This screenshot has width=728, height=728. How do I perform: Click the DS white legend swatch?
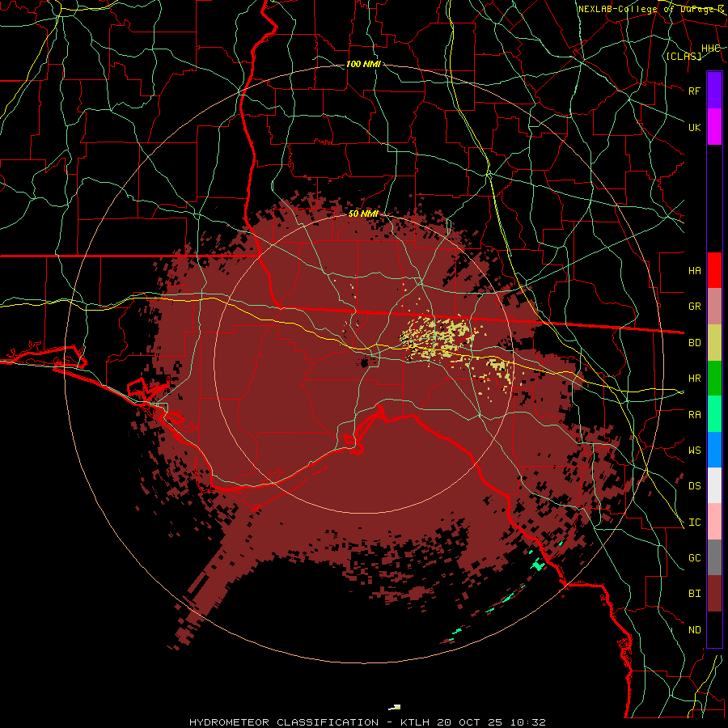[714, 485]
